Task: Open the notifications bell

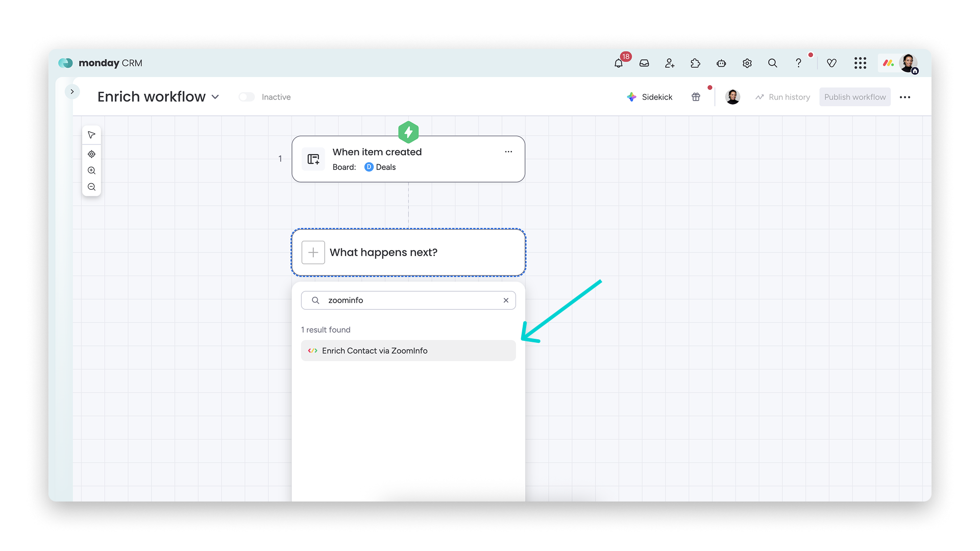Action: 619,63
